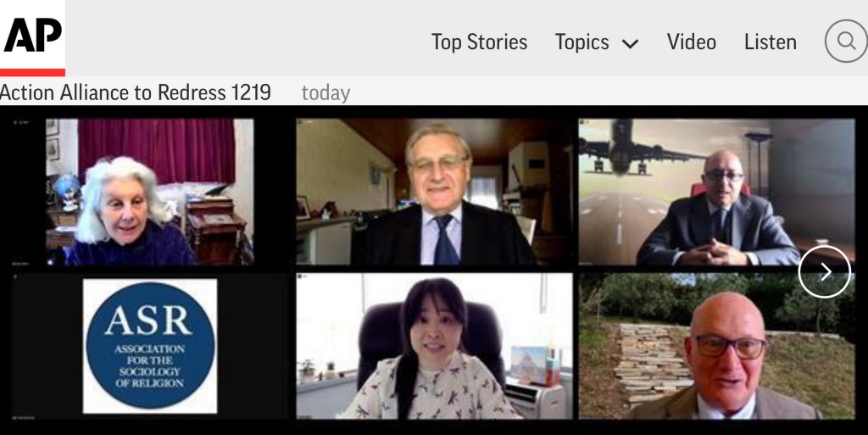Click the "today" timestamp

pyautogui.click(x=325, y=92)
